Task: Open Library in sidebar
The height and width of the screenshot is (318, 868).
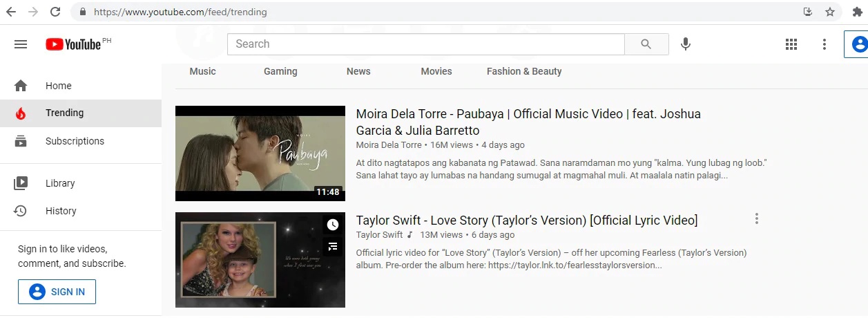Action: point(60,183)
